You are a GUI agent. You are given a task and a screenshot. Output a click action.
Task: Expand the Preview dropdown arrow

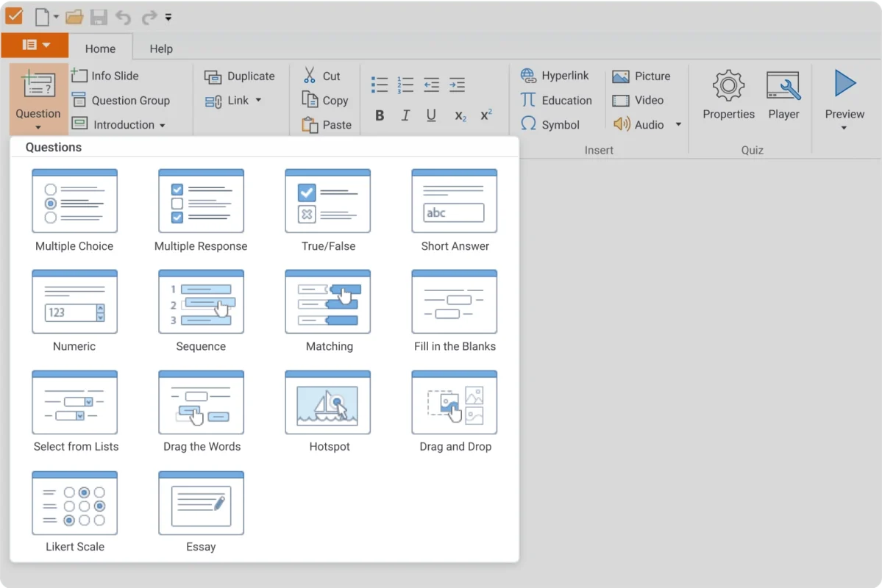[844, 128]
